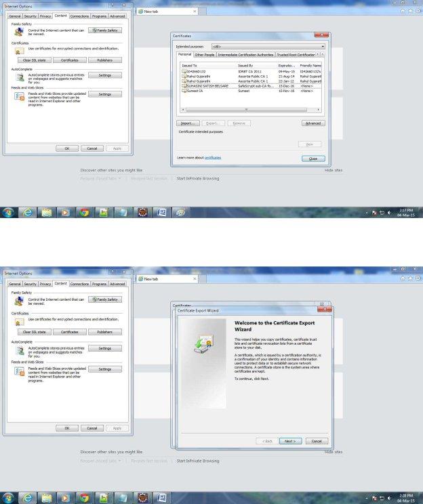Click Remove button in Certificates dialog
The width and height of the screenshot is (423, 504).
pos(239,123)
